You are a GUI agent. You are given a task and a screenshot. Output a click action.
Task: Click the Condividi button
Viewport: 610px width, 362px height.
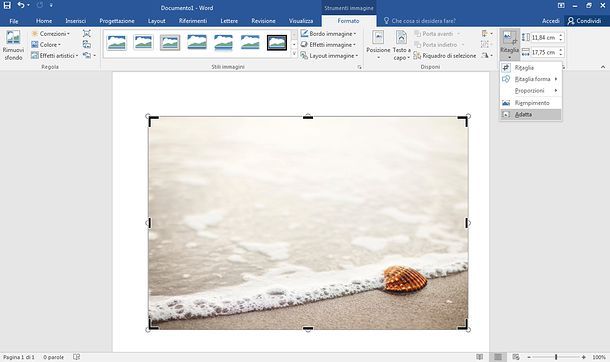point(585,21)
